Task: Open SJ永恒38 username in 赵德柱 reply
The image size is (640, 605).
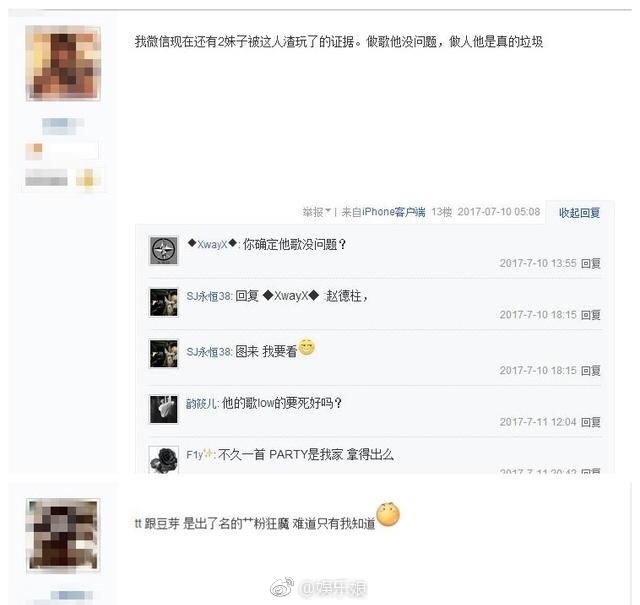Action: (x=209, y=296)
